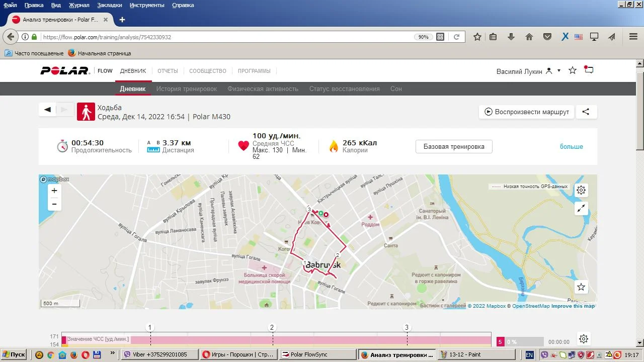Open graph settings gear below map

[x=583, y=339]
